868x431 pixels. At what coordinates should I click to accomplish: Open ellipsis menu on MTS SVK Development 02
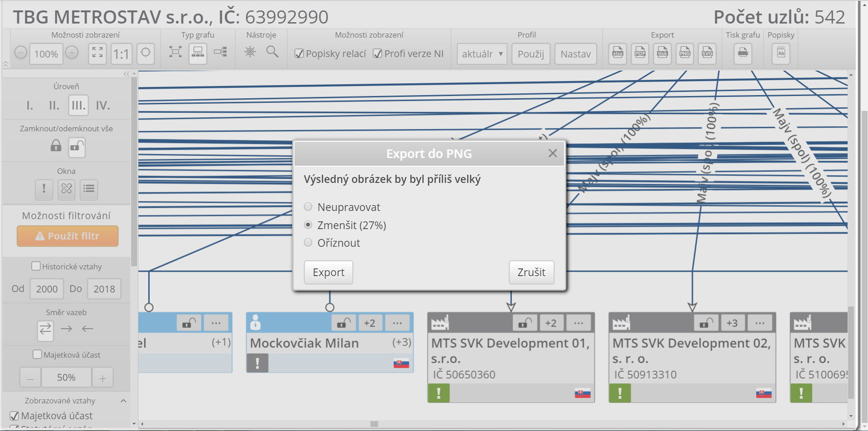tap(760, 323)
